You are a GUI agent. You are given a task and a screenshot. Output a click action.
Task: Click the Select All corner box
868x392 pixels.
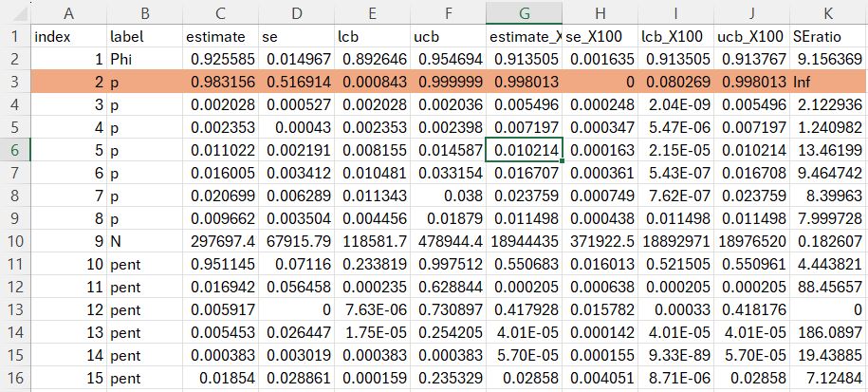point(15,12)
